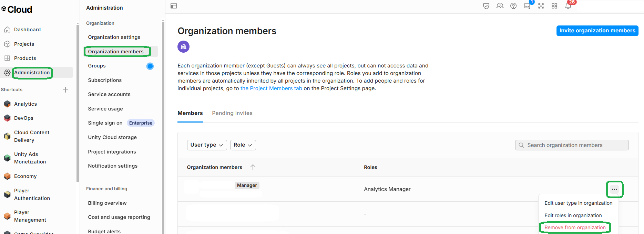Image resolution: width=644 pixels, height=234 pixels.
Task: Open the Analytics shortcut icon
Action: coord(7,104)
